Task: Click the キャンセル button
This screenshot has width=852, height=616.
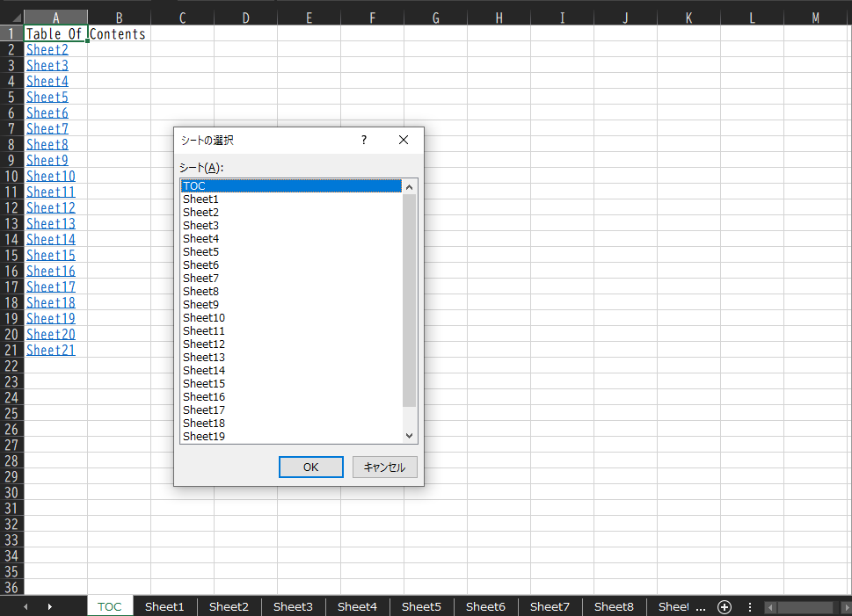Action: click(385, 467)
